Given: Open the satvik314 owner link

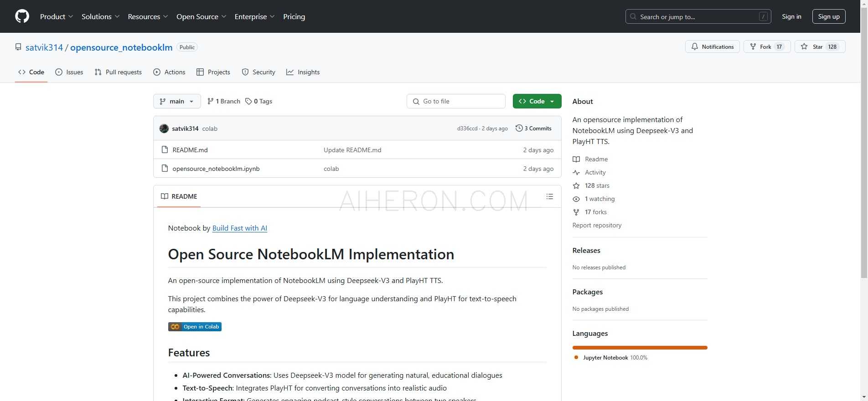Looking at the screenshot, I should tap(44, 47).
